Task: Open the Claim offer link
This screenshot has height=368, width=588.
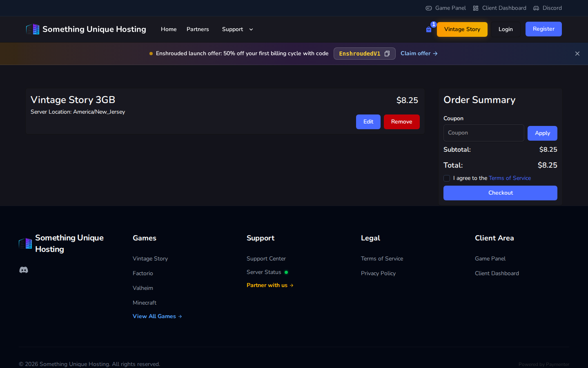Action: coord(419,54)
